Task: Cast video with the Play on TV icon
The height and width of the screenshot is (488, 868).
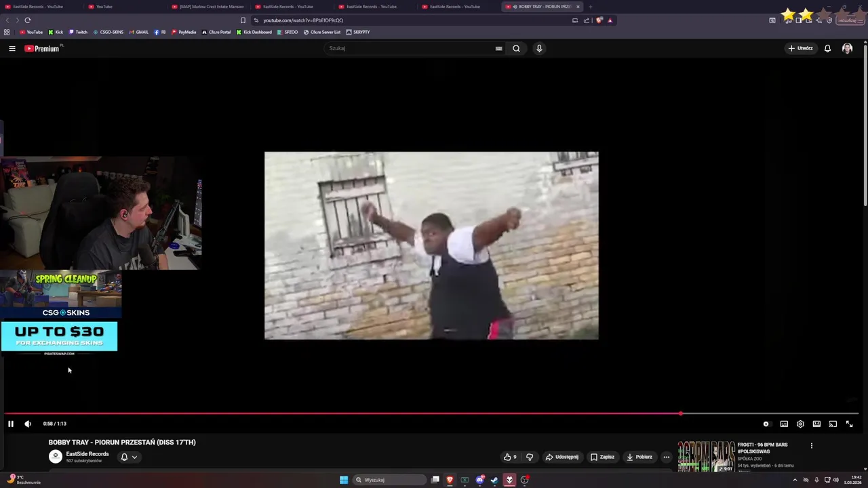Action: [x=833, y=424]
